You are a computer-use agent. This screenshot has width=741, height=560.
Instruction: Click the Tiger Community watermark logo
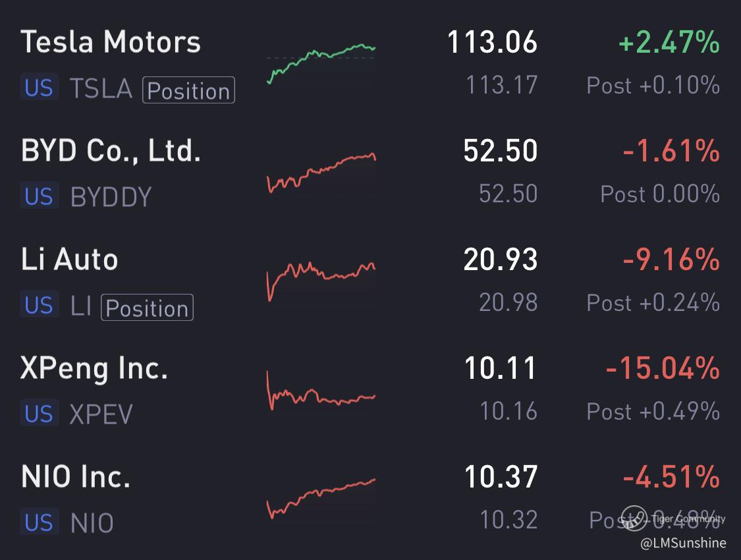point(634,519)
